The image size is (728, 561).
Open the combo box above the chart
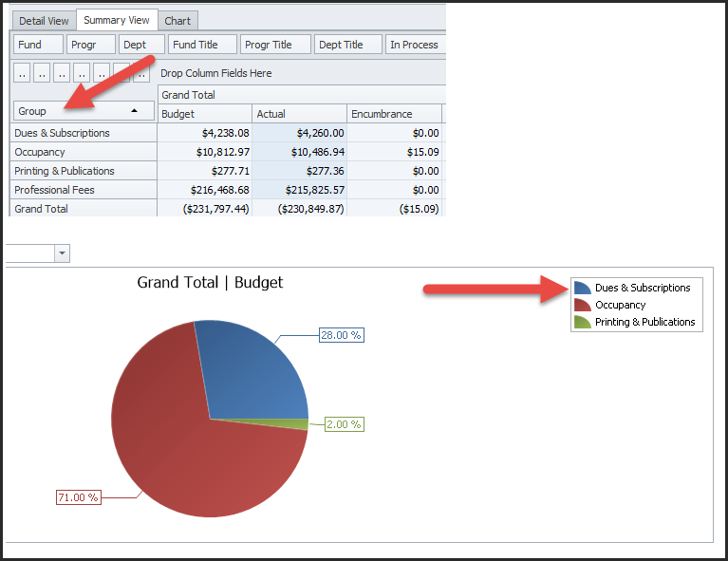click(63, 253)
